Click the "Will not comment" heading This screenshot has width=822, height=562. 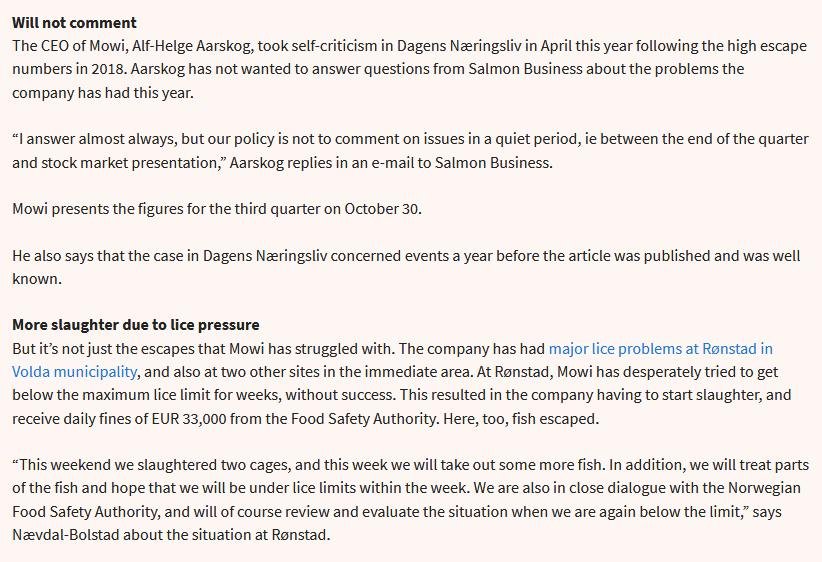[74, 22]
